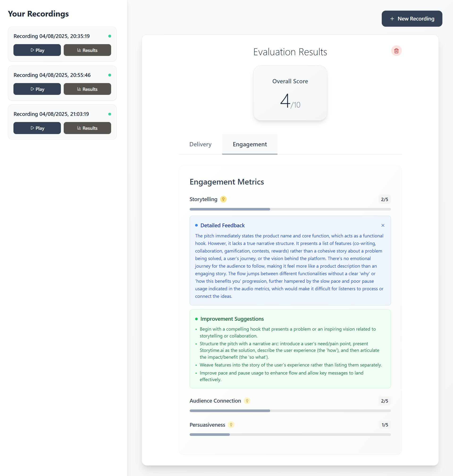The width and height of the screenshot is (453, 476).
Task: Play the 20:55:46 recording
Action: [x=37, y=89]
